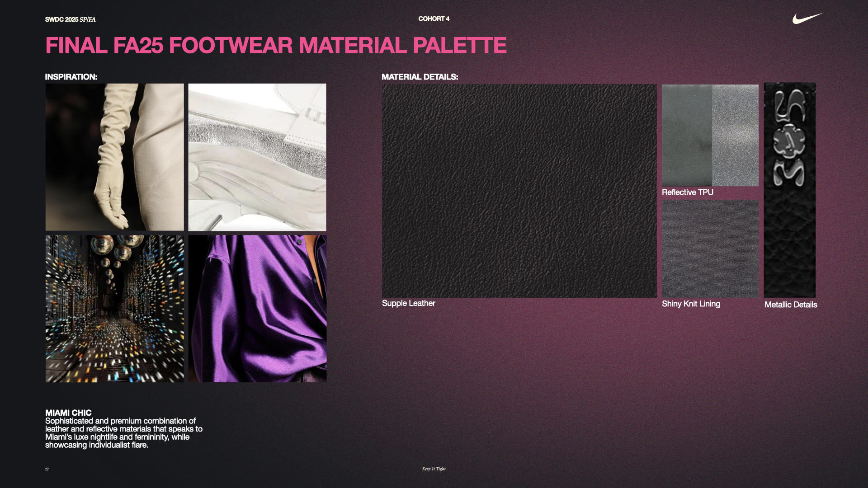868x488 pixels.
Task: Click the Keep It Tight footer text
Action: tap(433, 469)
